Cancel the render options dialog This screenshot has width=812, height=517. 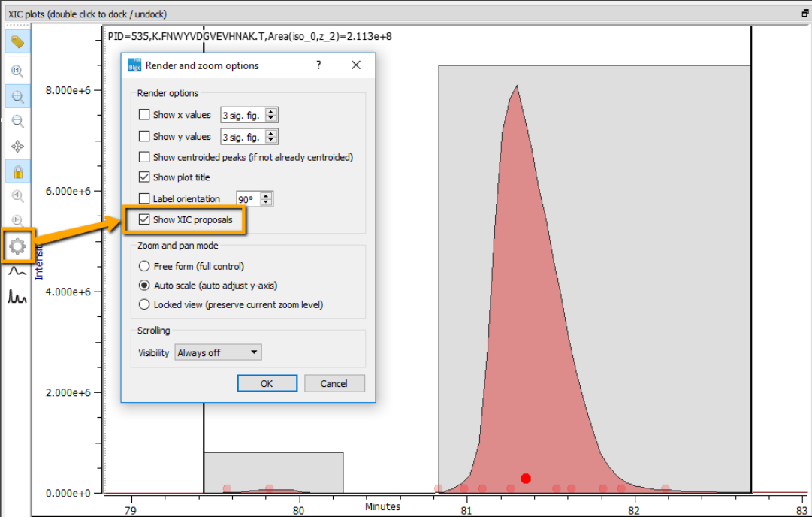pyautogui.click(x=334, y=384)
